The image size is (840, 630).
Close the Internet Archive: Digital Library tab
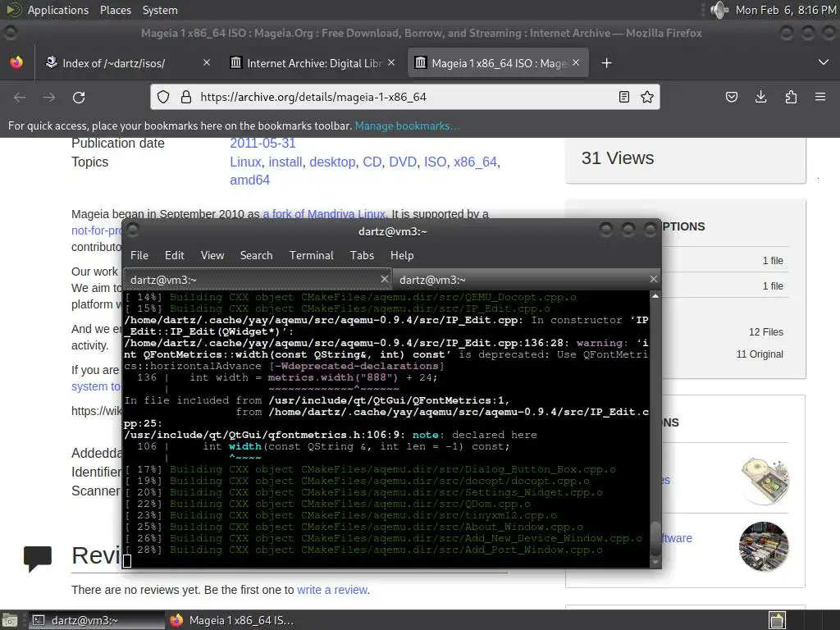tap(391, 62)
